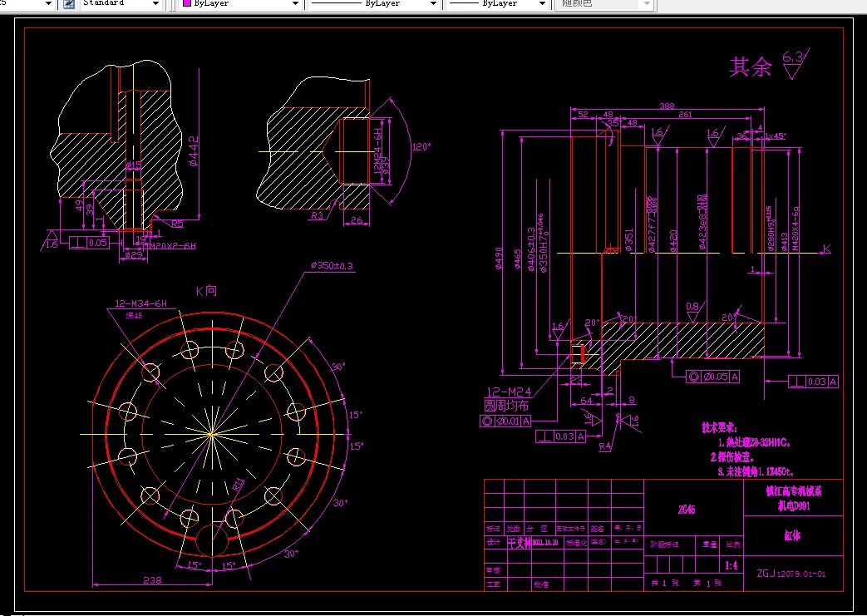Open the middle ByLayer linetype dropdown
The image size is (867, 616).
(x=434, y=4)
